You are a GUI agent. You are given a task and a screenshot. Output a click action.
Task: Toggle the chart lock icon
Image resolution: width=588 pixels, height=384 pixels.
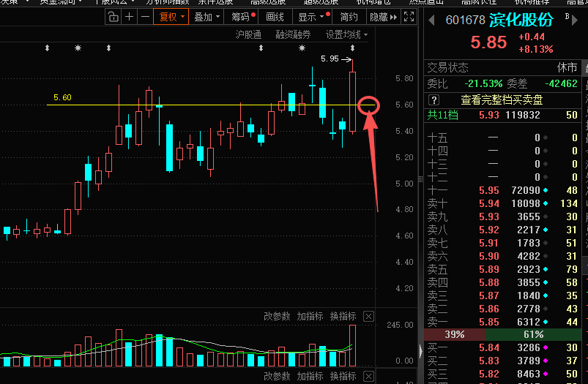point(113,17)
